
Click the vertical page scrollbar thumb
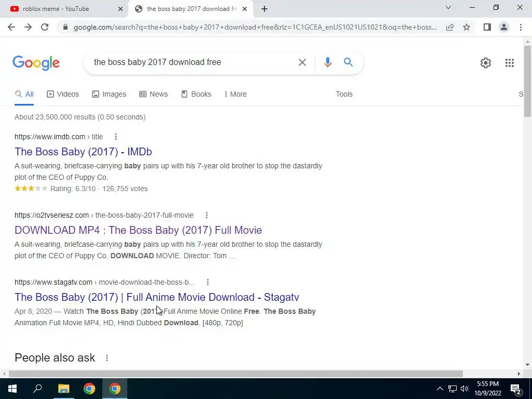[x=527, y=81]
